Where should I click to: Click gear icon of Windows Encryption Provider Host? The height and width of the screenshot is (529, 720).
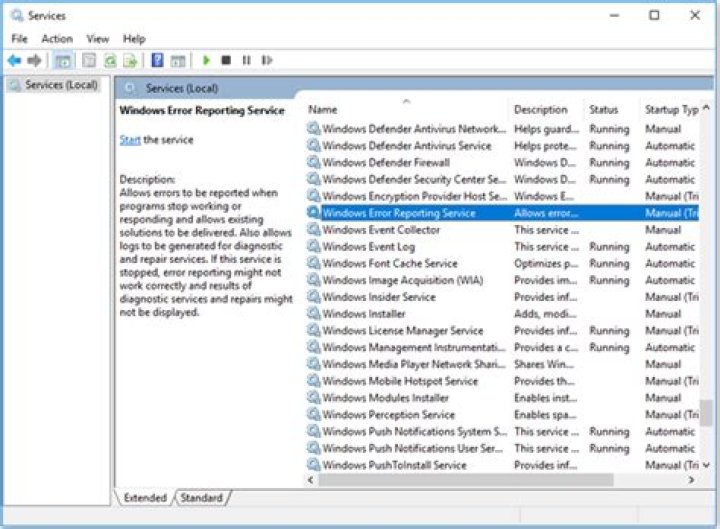313,196
